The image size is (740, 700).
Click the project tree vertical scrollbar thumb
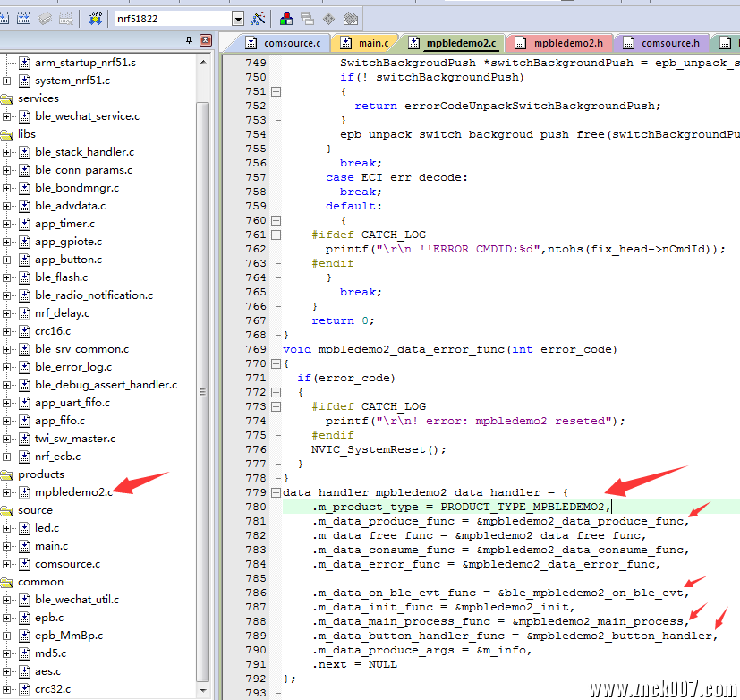203,392
